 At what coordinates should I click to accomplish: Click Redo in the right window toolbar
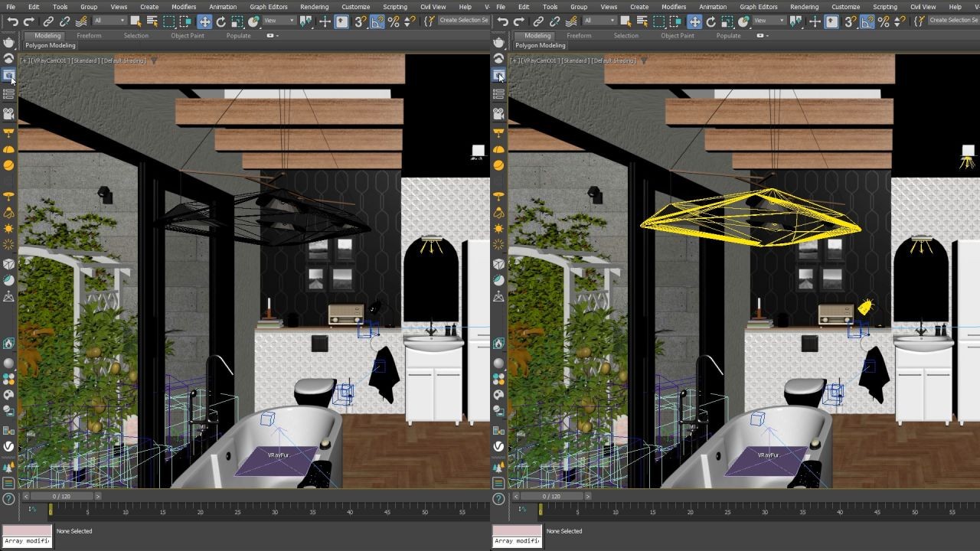519,22
